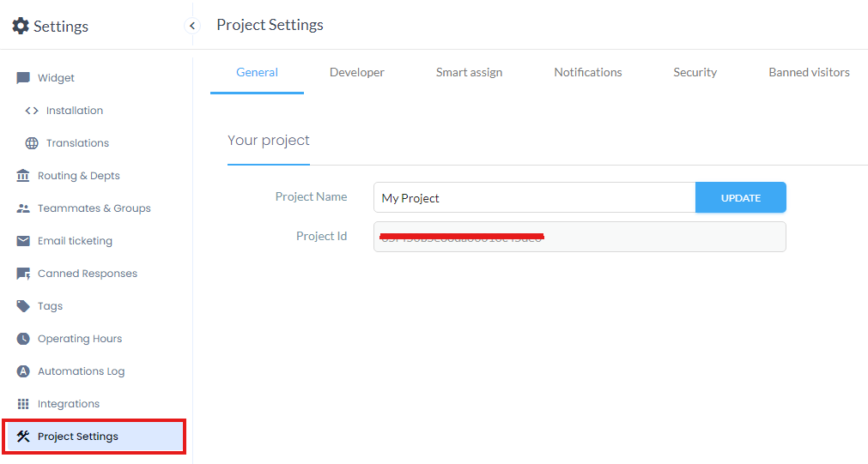This screenshot has width=868, height=464.
Task: Click the Installation code brackets icon
Action: tap(32, 111)
